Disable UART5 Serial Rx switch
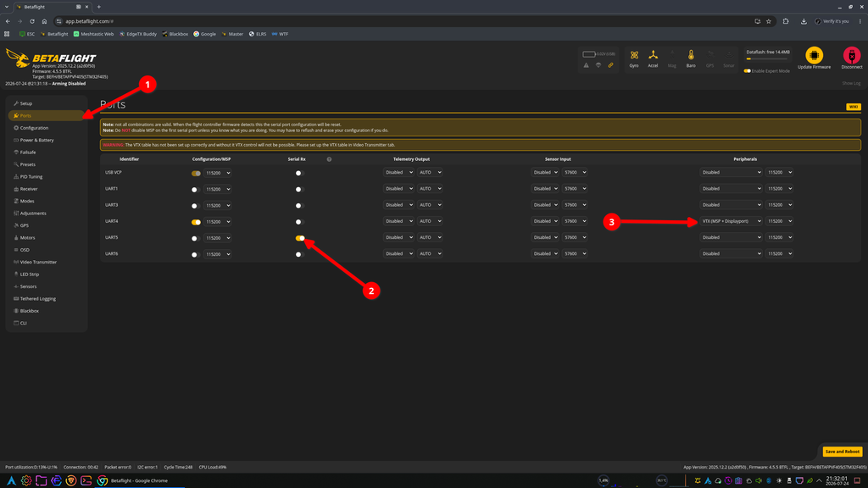 coord(300,238)
